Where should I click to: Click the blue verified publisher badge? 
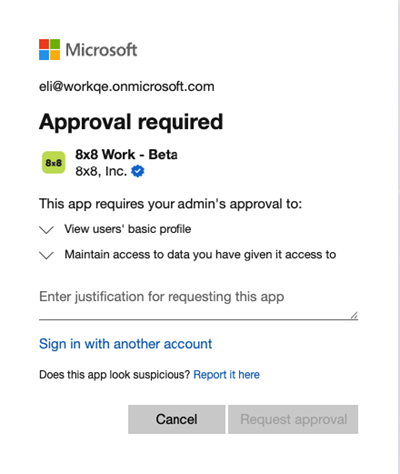pyautogui.click(x=138, y=171)
